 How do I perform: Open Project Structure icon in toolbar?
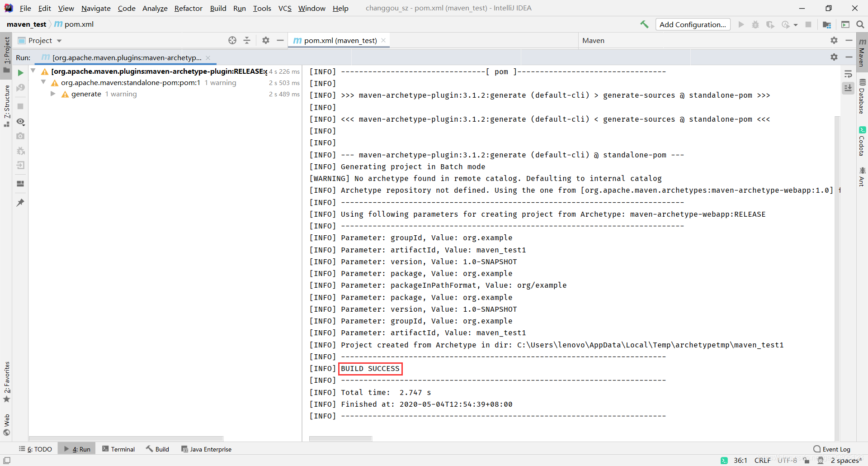click(827, 24)
